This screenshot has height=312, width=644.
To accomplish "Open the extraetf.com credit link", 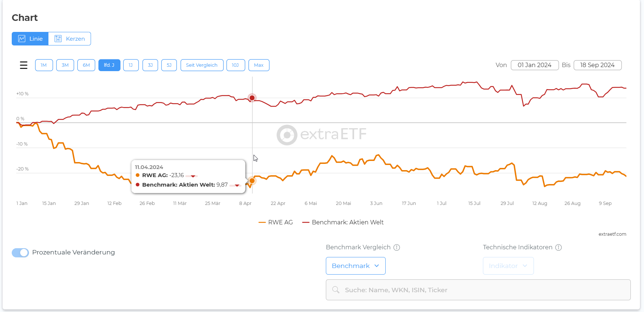I will 612,234.
